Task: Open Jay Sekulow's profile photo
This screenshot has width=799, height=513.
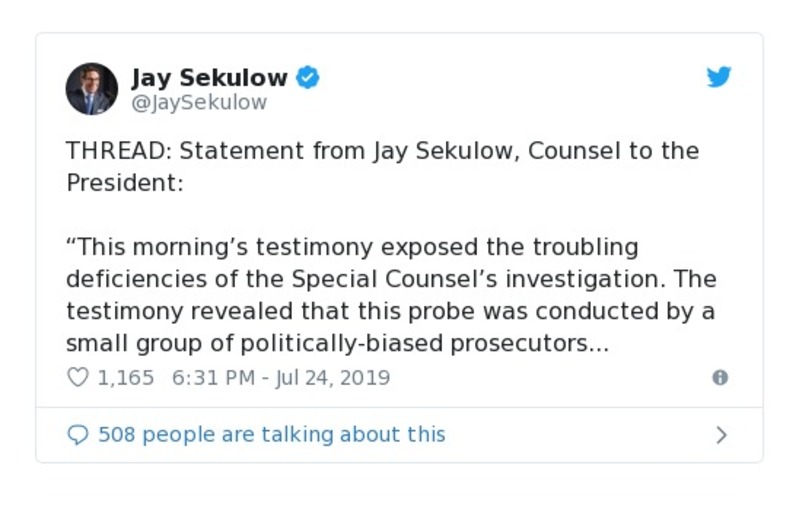Action: (x=92, y=89)
